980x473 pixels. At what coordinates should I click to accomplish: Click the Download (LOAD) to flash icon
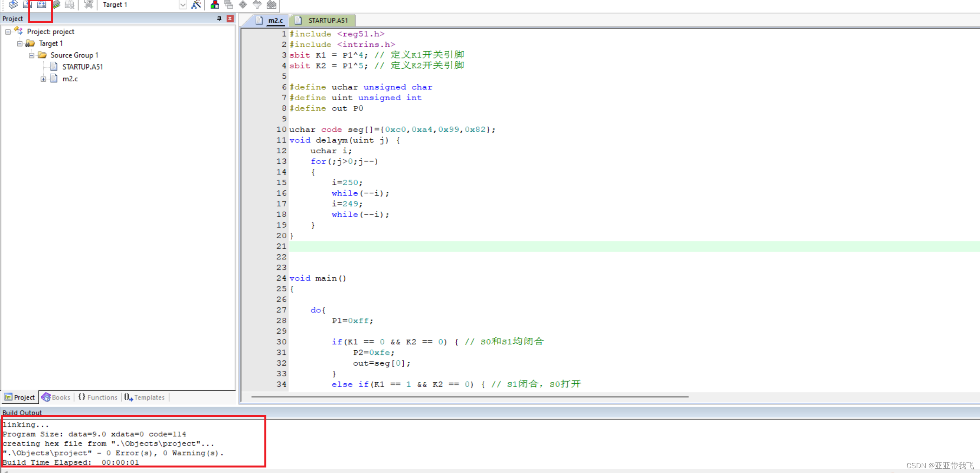[x=89, y=4]
